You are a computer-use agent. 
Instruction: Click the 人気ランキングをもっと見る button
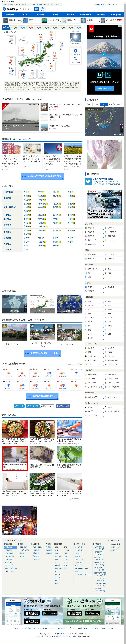tap(42, 353)
